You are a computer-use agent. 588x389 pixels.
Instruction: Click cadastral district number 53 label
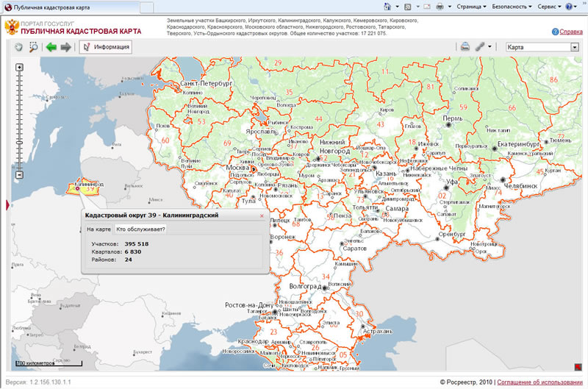[x=201, y=121]
